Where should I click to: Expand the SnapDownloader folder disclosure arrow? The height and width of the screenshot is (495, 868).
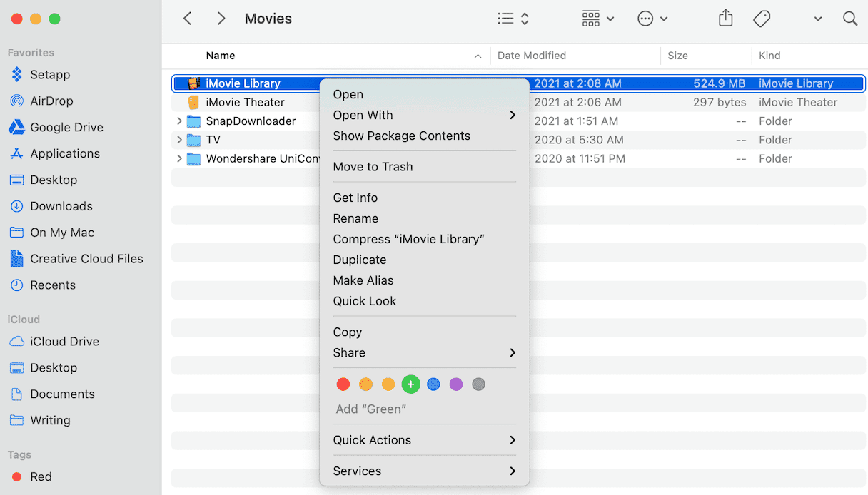[x=179, y=121]
